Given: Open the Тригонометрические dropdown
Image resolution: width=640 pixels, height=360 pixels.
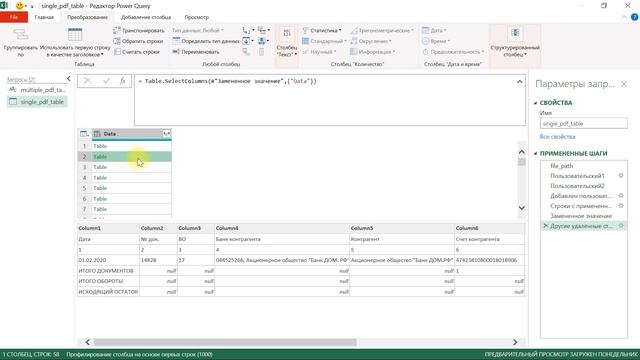Looking at the screenshot, I should (382, 30).
